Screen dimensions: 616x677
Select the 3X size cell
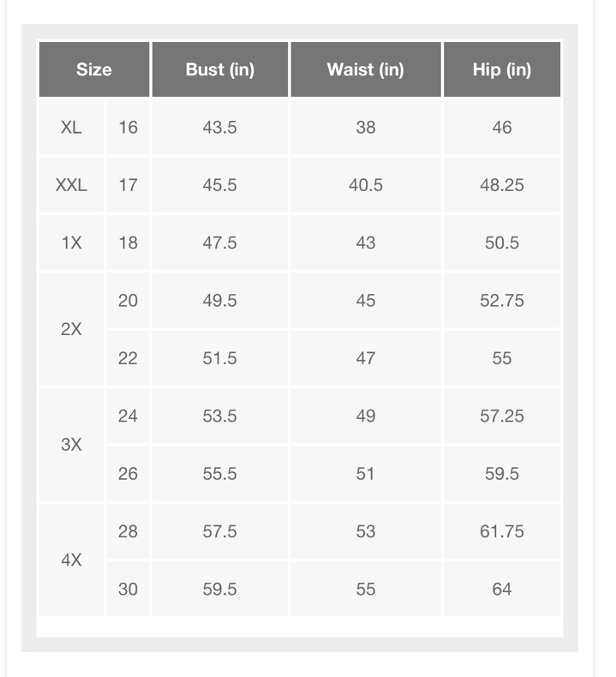(x=71, y=444)
